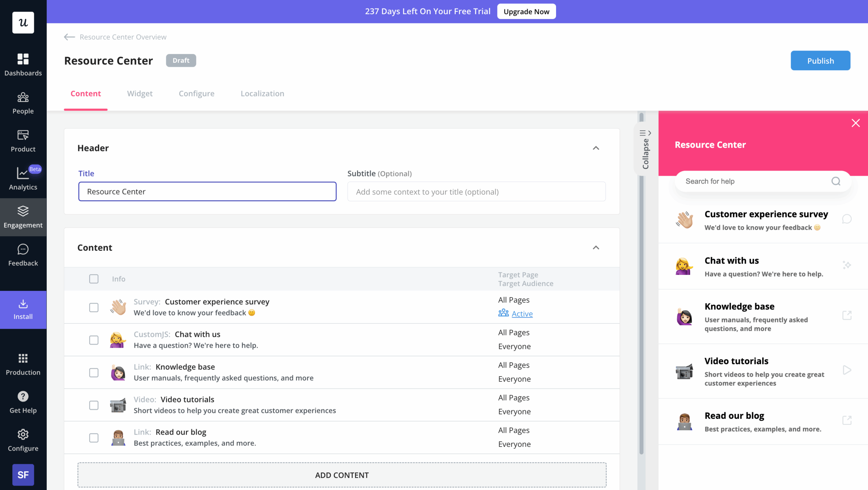Collapse the Header section
The width and height of the screenshot is (868, 490).
[x=596, y=148]
